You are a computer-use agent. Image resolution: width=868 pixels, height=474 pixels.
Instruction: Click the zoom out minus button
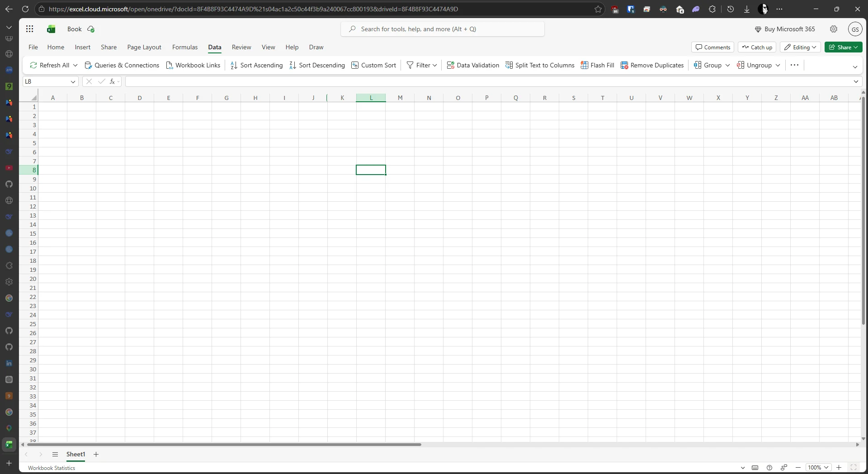pyautogui.click(x=798, y=467)
